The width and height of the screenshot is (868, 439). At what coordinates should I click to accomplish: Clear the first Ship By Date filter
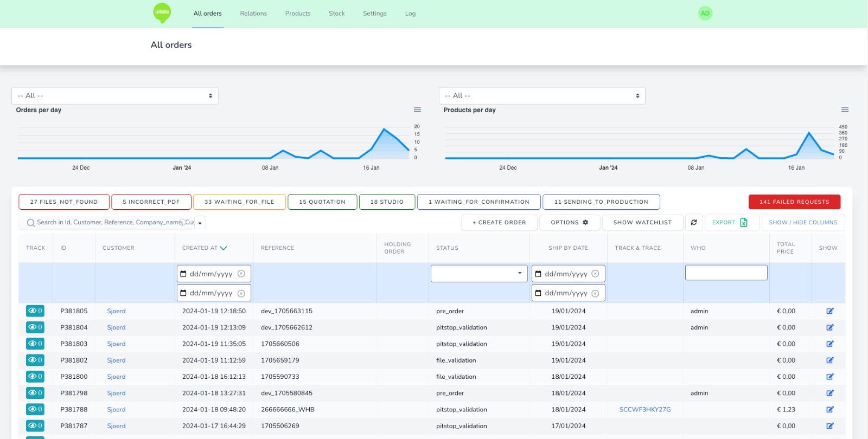coord(595,274)
